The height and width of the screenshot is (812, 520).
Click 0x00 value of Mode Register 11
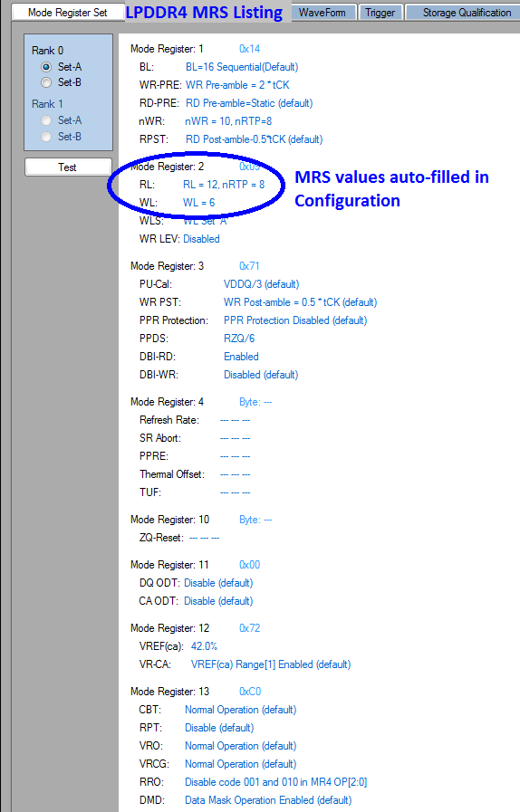(x=249, y=565)
